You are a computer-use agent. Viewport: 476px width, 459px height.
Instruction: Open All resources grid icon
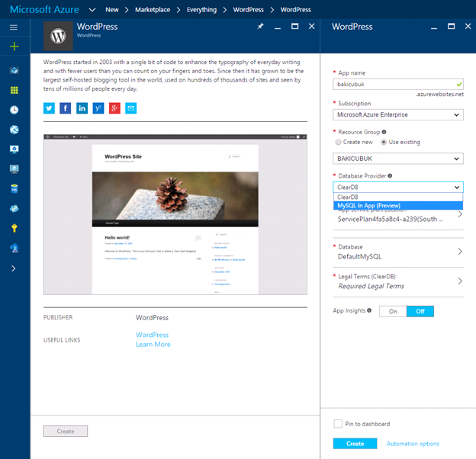tap(14, 90)
